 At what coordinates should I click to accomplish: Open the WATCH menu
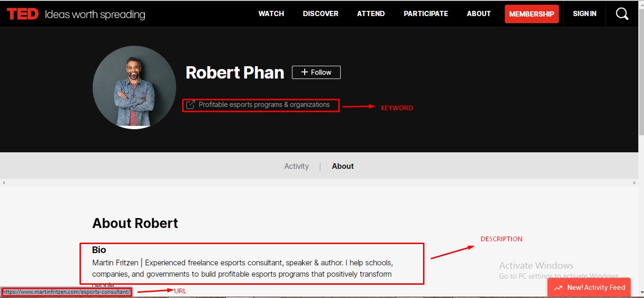click(x=271, y=14)
